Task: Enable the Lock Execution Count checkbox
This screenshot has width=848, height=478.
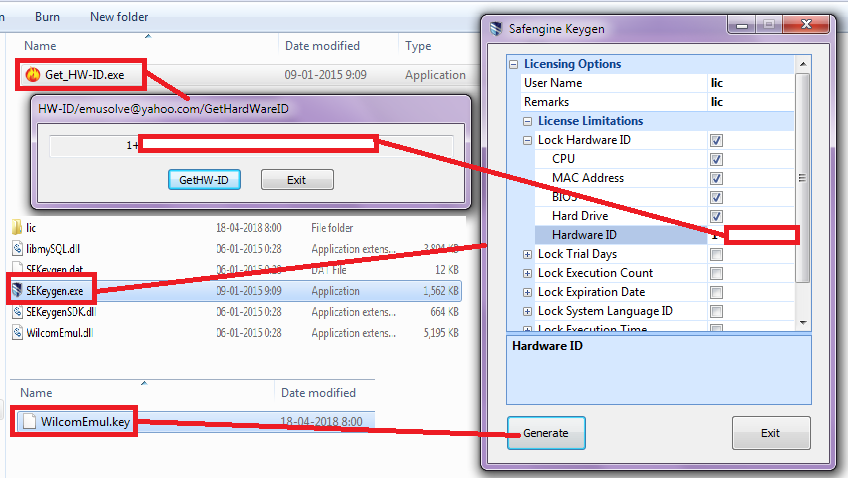Action: [x=717, y=273]
